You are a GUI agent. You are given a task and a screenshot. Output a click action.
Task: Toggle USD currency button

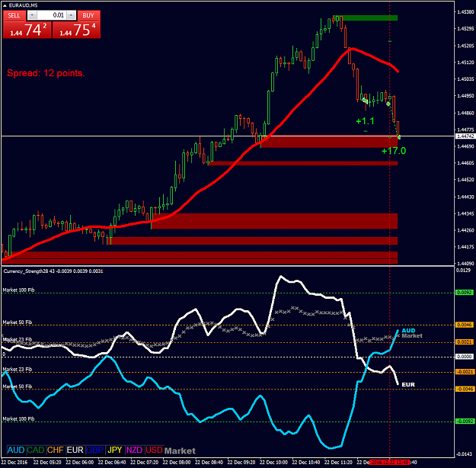tap(154, 450)
